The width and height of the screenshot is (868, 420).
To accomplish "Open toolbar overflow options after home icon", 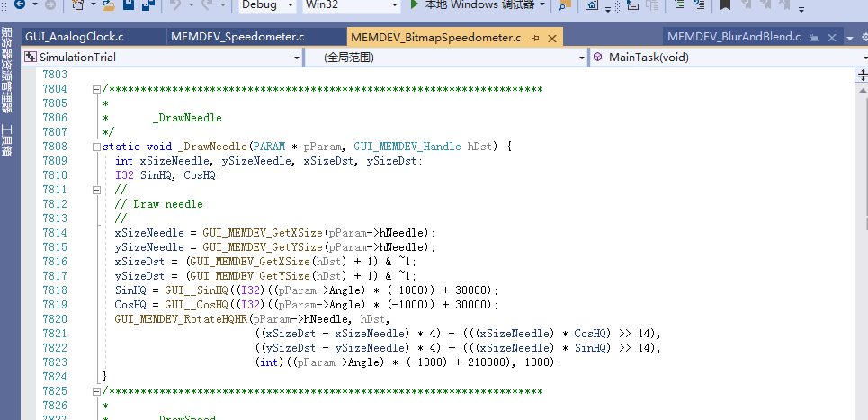I will (x=608, y=9).
